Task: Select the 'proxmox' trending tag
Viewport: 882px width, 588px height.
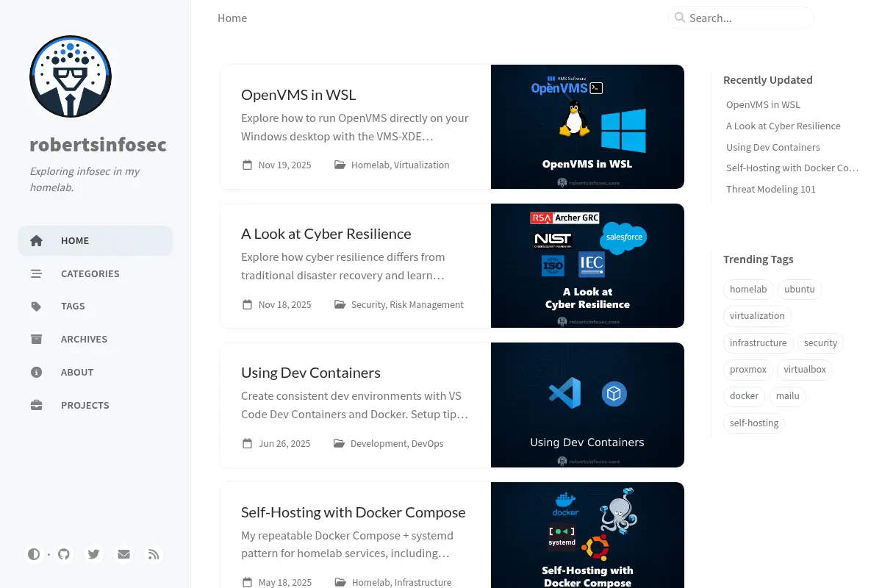Action: 748,369
